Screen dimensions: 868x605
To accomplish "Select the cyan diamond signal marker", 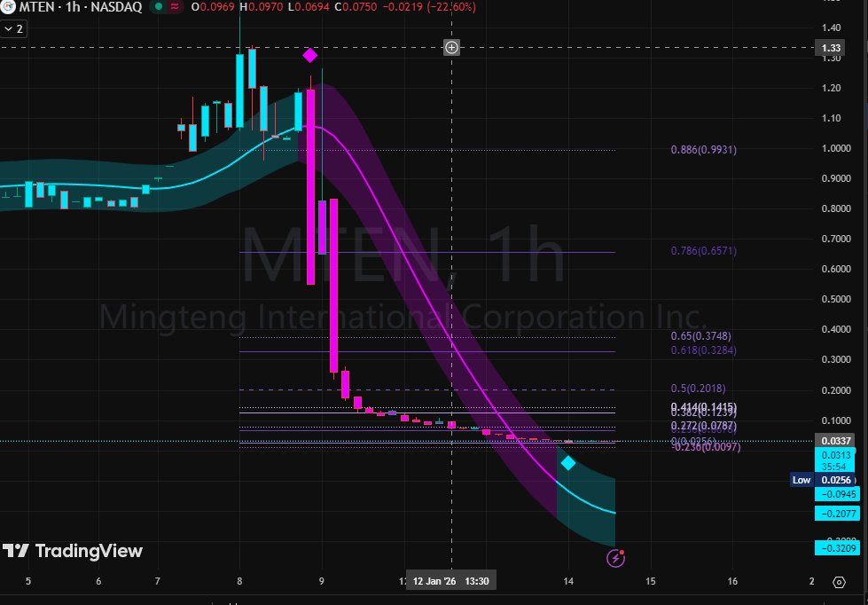I will pyautogui.click(x=568, y=463).
